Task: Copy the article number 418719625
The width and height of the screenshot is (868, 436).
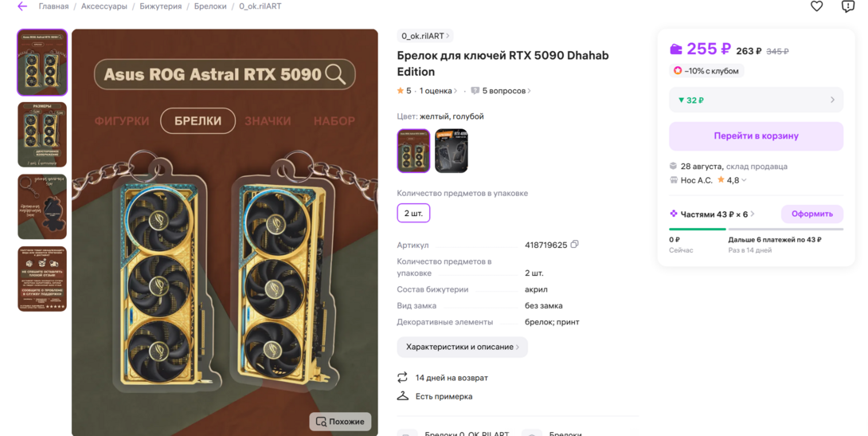Action: [575, 245]
